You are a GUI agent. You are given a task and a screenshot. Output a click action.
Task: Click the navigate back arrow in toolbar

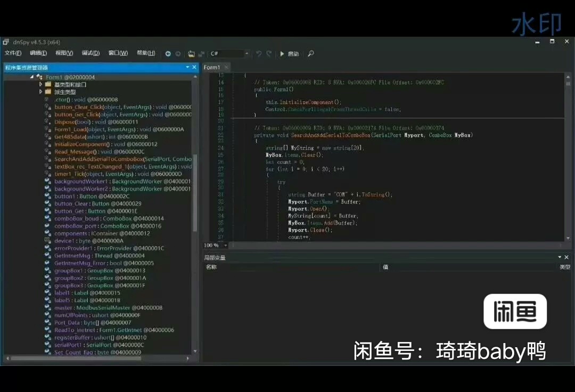(168, 54)
